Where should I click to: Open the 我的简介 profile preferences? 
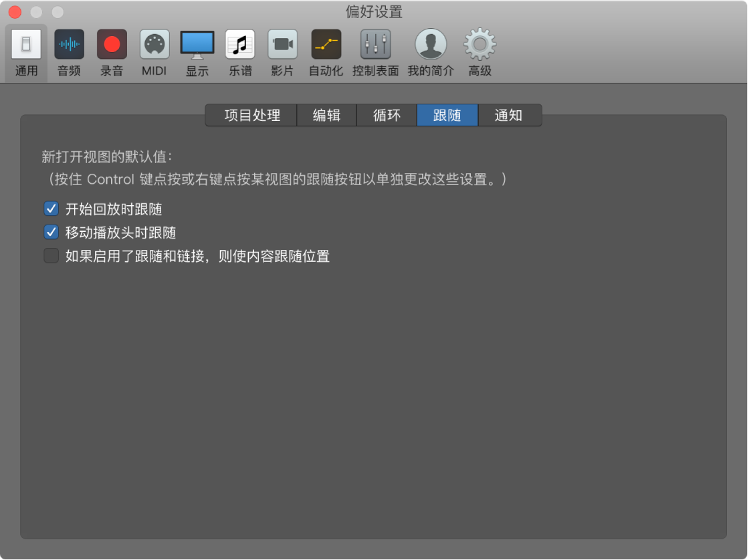(x=431, y=53)
